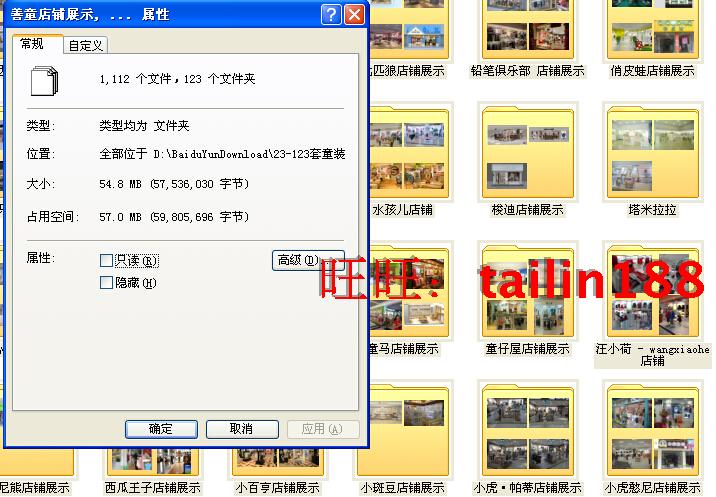Click the 应用(A) button
Viewport: 716px width, 497px height.
(323, 429)
